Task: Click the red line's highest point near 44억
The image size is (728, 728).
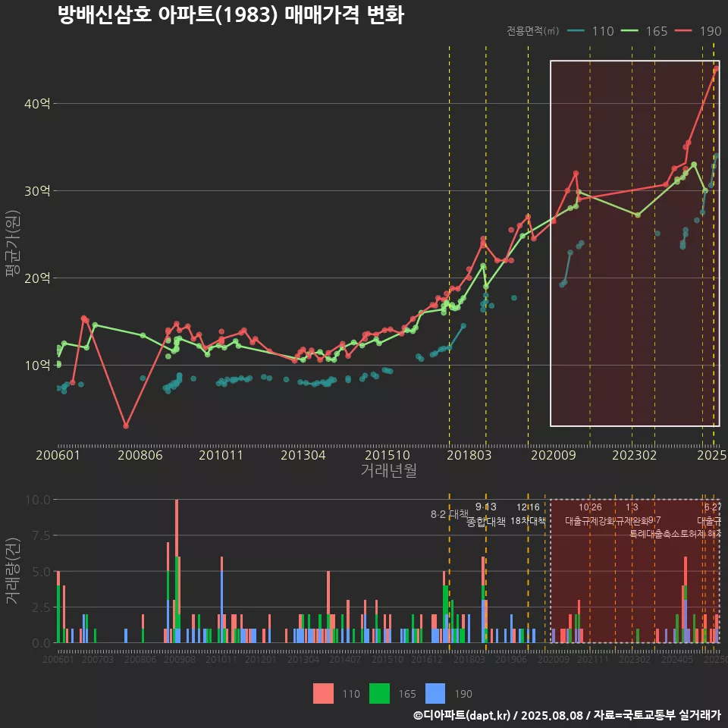Action: coord(717,69)
